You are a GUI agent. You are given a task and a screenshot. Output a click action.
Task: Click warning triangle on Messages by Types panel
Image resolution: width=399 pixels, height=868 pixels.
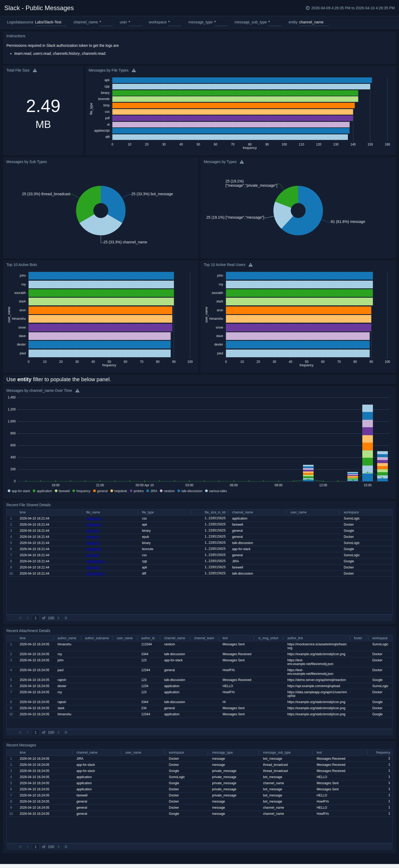[242, 162]
